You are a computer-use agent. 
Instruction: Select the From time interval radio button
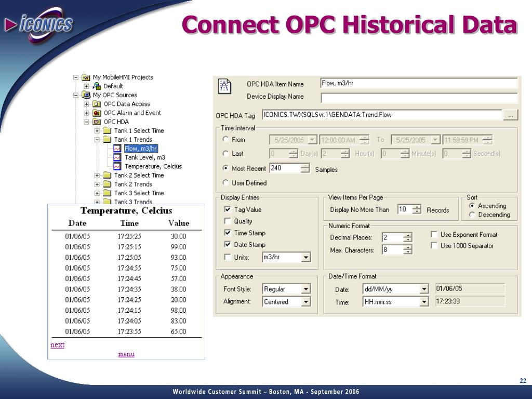(x=225, y=139)
